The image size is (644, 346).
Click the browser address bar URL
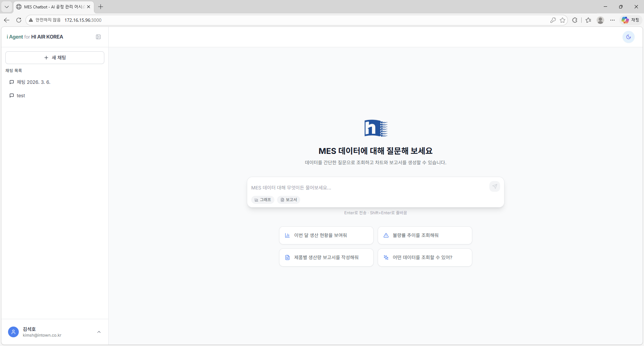point(83,20)
